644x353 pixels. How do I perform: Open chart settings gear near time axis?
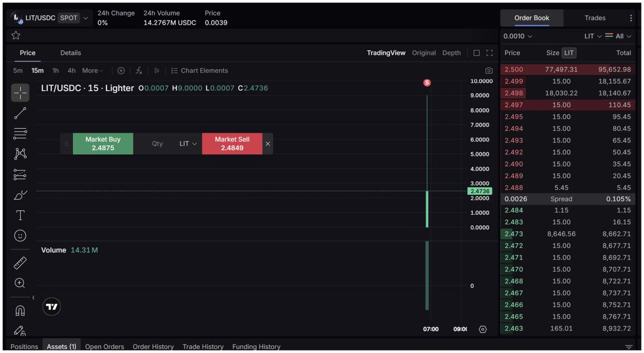pyautogui.click(x=482, y=329)
